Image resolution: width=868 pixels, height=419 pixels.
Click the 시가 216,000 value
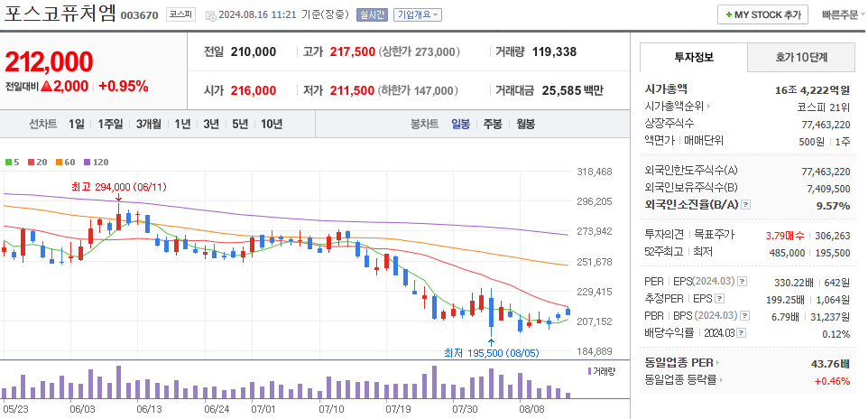pos(254,90)
